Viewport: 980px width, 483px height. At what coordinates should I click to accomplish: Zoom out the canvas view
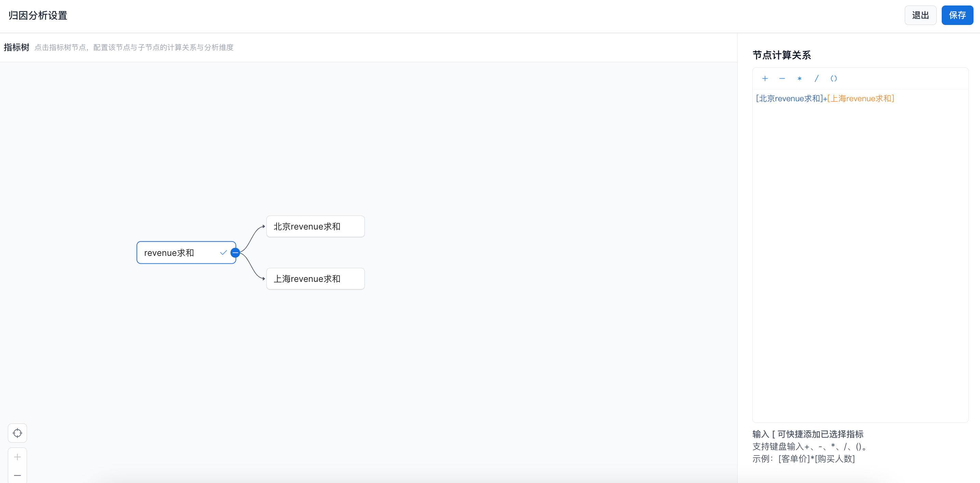coord(17,475)
